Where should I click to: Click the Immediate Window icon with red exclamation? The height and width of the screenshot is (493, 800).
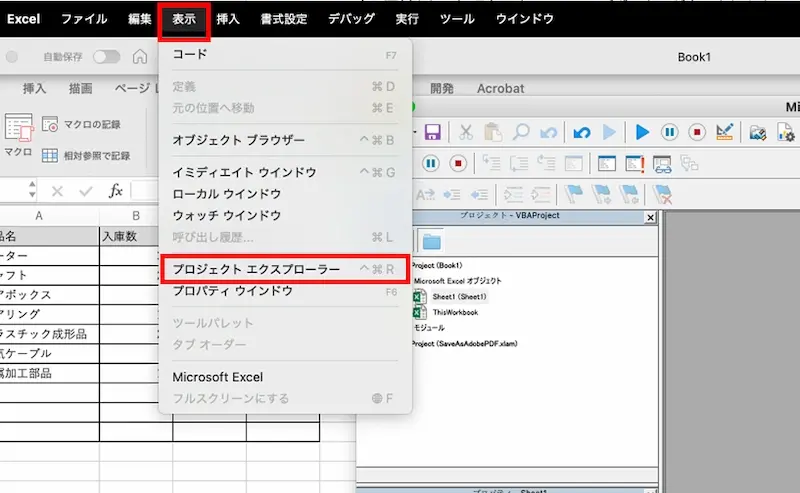(x=635, y=164)
